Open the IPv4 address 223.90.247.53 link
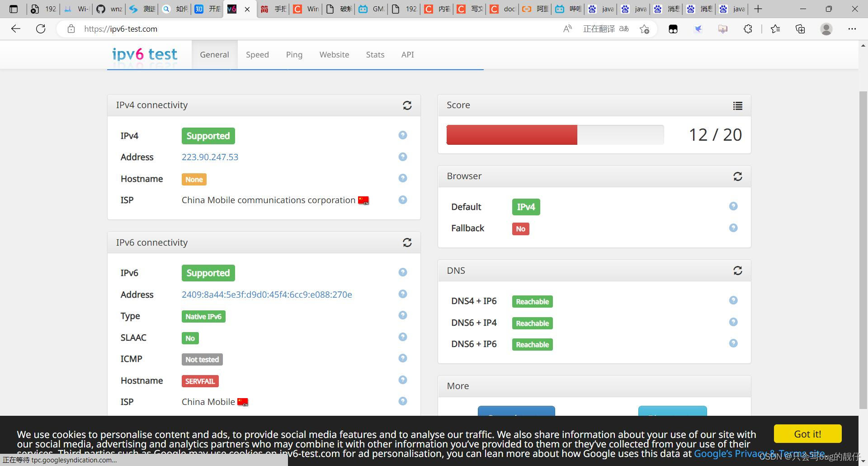Screen dimensions: 868x466 click(210, 157)
